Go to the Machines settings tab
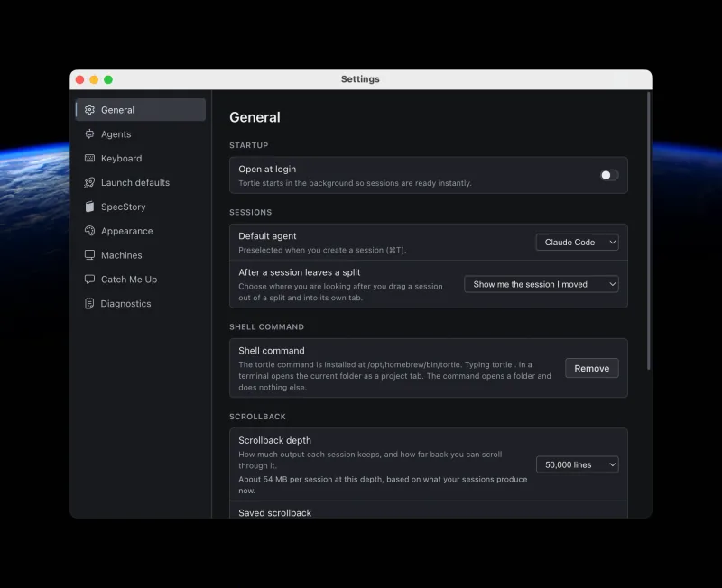Viewport: 722px width, 588px height. click(141, 255)
